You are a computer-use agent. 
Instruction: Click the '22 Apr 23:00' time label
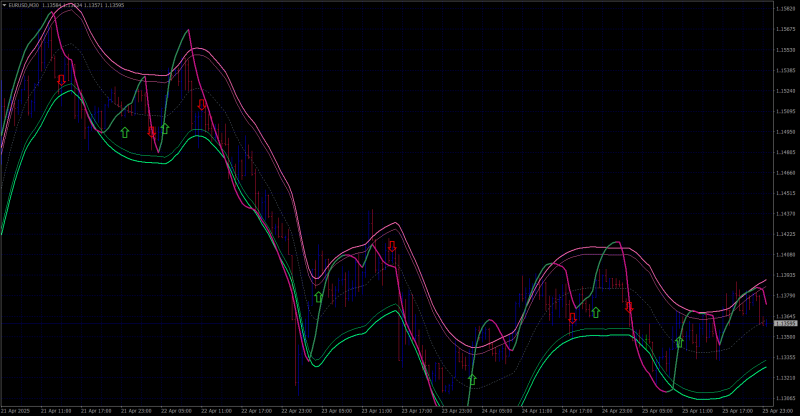tap(297, 411)
